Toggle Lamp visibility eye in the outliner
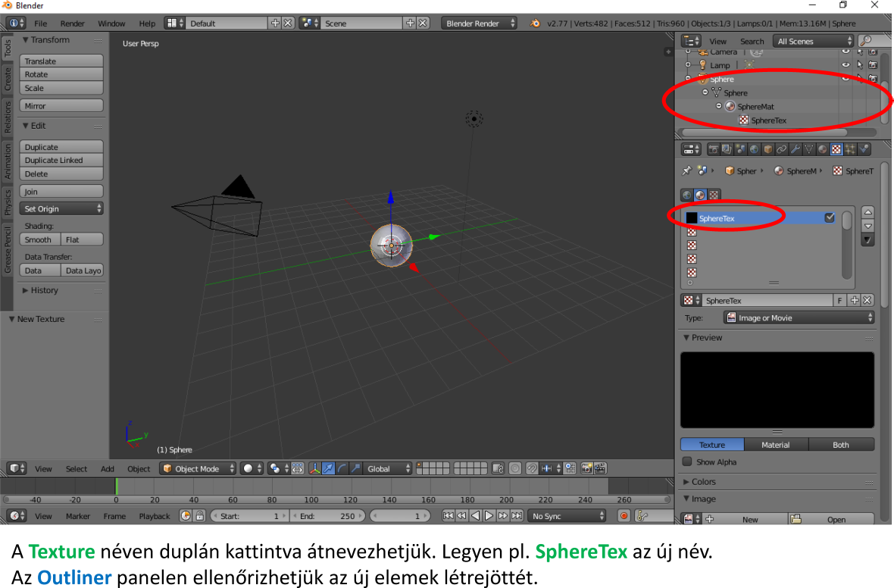894x588 pixels. (846, 65)
